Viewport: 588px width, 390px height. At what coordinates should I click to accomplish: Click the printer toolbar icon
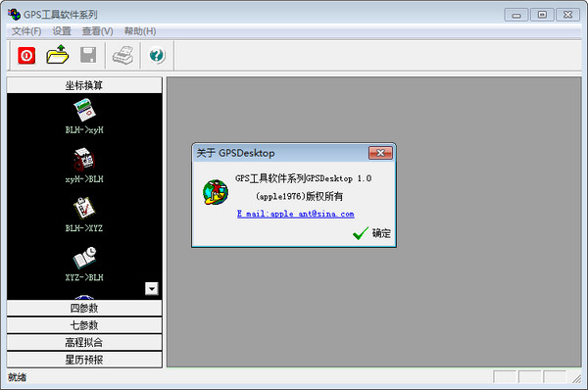[x=123, y=56]
